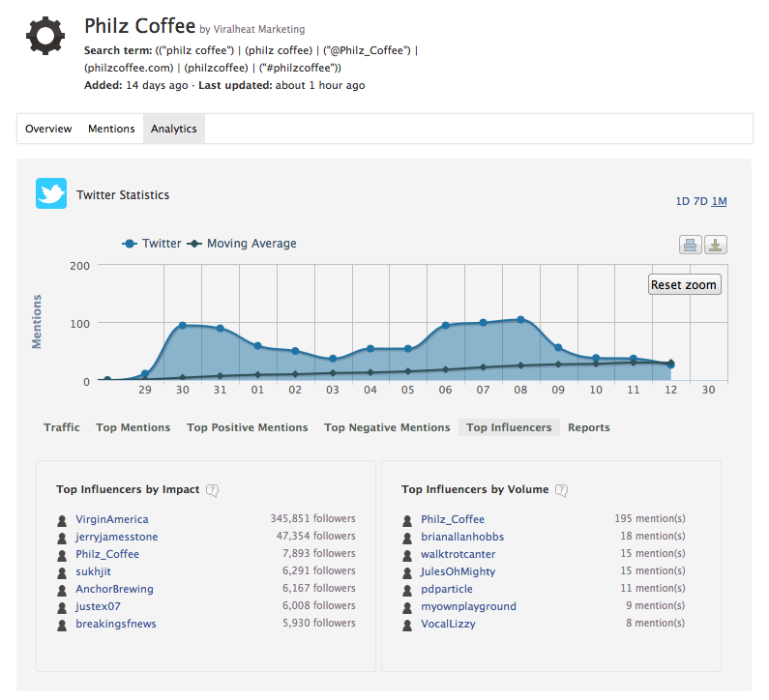Screen dimensions: 769x700
Task: Open jerryjamesstone influencer profile link
Action: [116, 537]
